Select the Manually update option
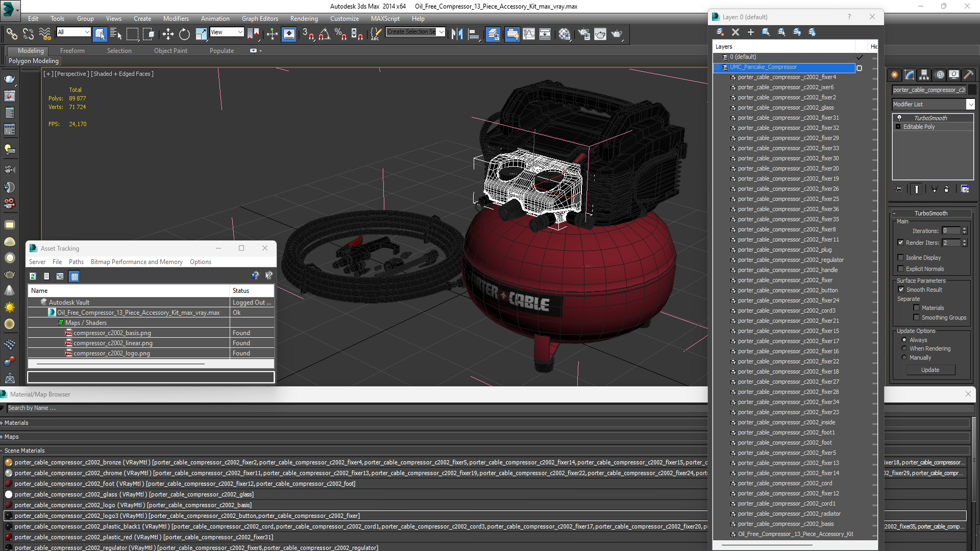 tap(904, 358)
